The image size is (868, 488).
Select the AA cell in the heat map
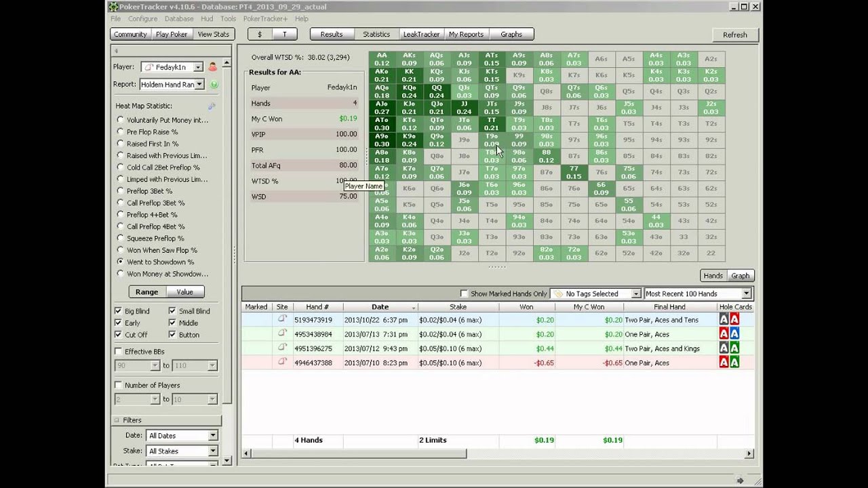(x=382, y=60)
